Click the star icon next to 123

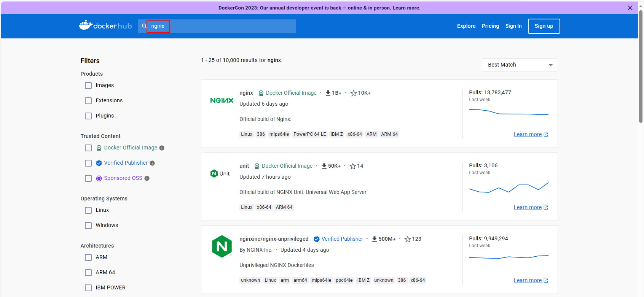[x=408, y=239]
